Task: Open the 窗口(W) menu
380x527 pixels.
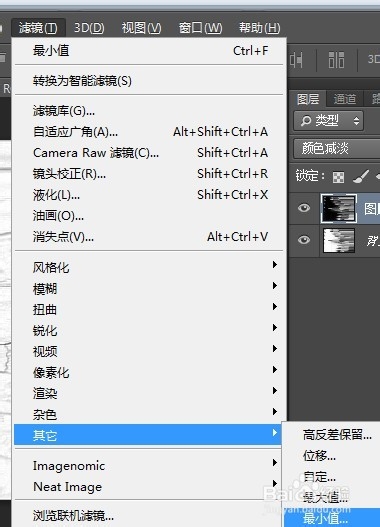Action: click(200, 28)
